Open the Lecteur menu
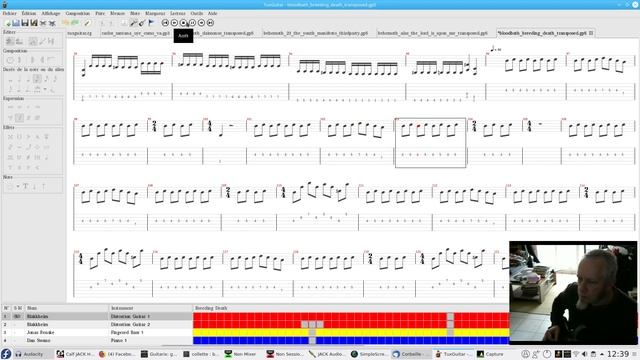The height and width of the screenshot is (360, 640). (x=178, y=13)
